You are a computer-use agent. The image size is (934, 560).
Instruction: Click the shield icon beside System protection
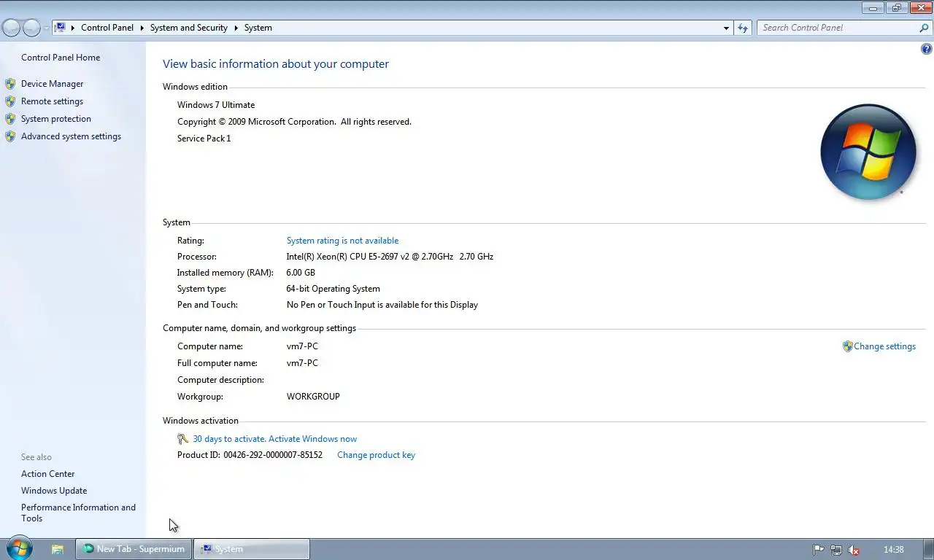point(10,119)
